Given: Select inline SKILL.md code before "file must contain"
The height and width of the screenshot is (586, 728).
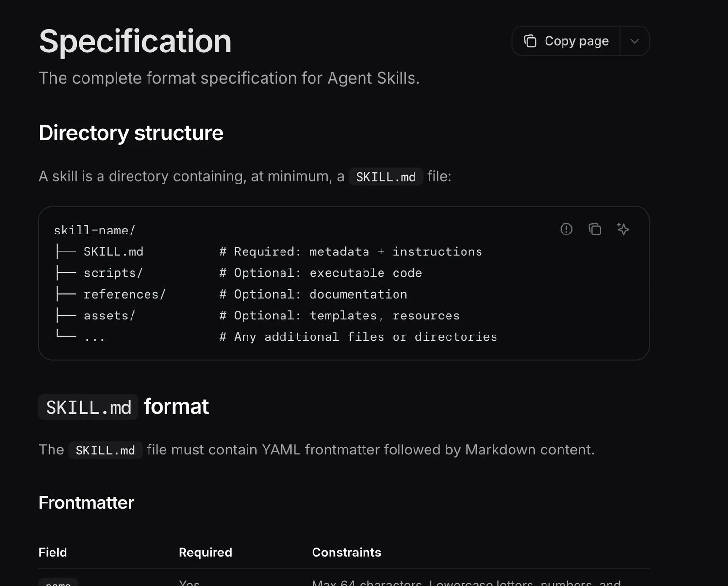Looking at the screenshot, I should [105, 450].
